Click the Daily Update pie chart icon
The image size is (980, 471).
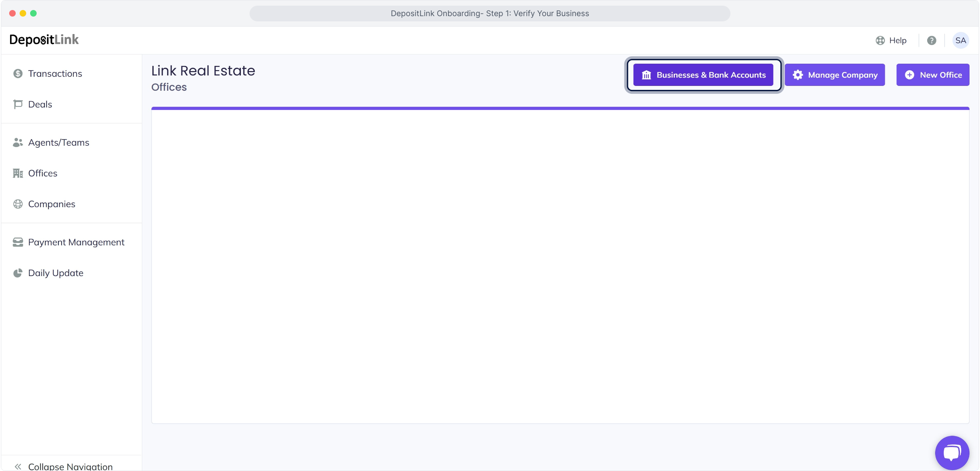[18, 273]
